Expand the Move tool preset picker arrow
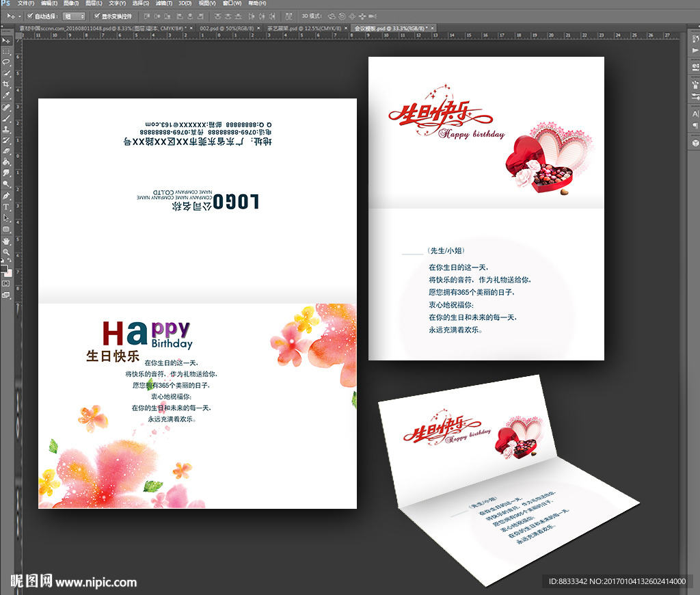This screenshot has width=700, height=595. 20,16
